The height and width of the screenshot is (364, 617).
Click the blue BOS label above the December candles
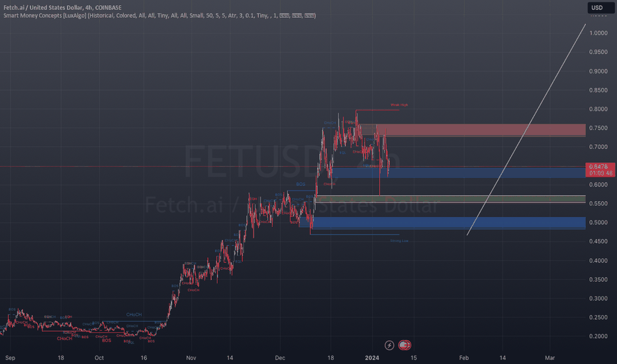[x=301, y=184]
